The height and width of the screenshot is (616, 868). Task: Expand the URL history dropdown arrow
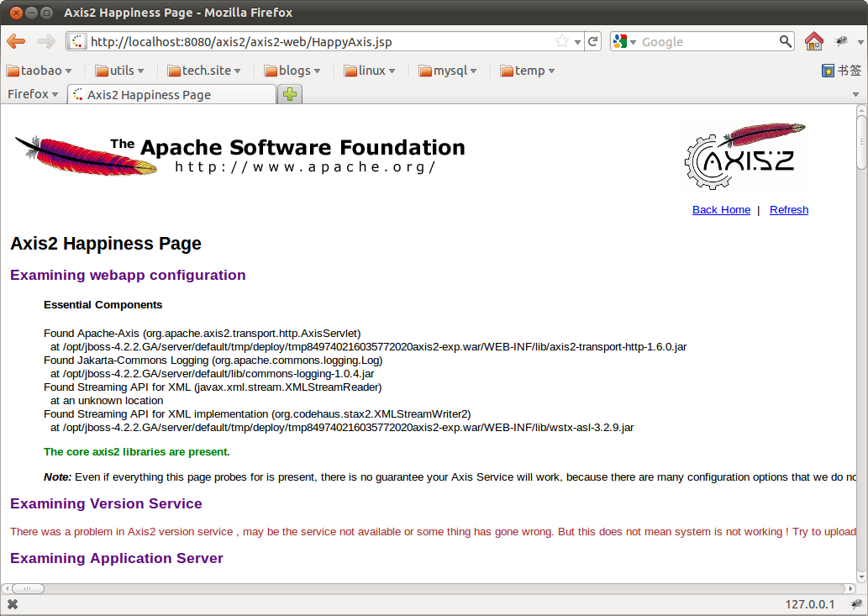point(577,42)
